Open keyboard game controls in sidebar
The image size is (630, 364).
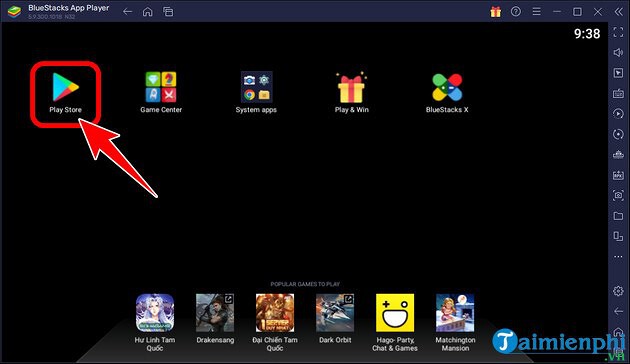click(x=618, y=93)
